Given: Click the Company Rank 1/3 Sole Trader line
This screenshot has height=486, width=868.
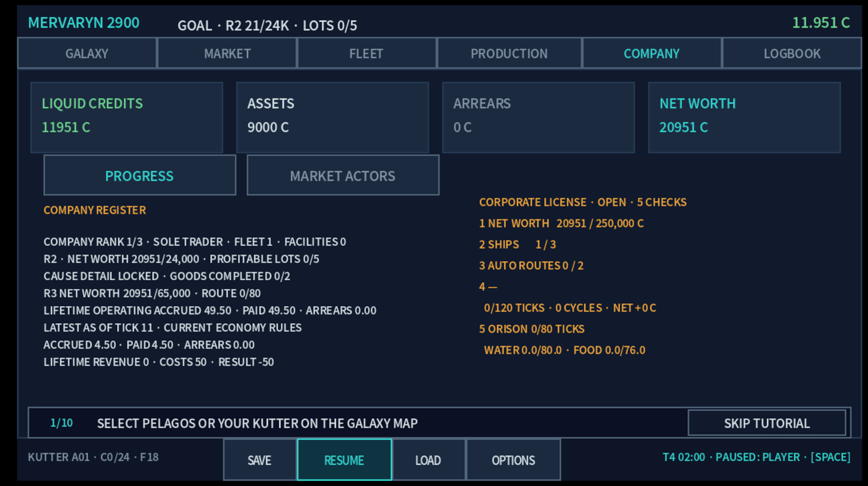Looking at the screenshot, I should 195,242.
